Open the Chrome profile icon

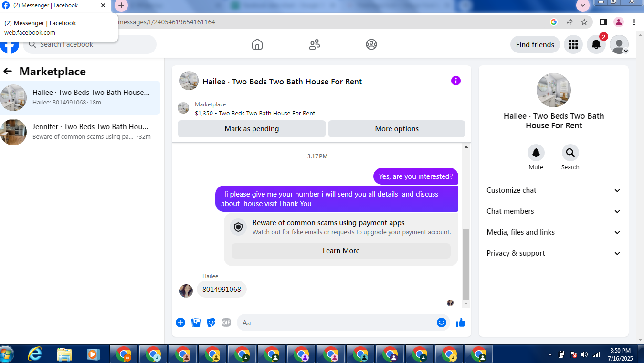point(619,22)
